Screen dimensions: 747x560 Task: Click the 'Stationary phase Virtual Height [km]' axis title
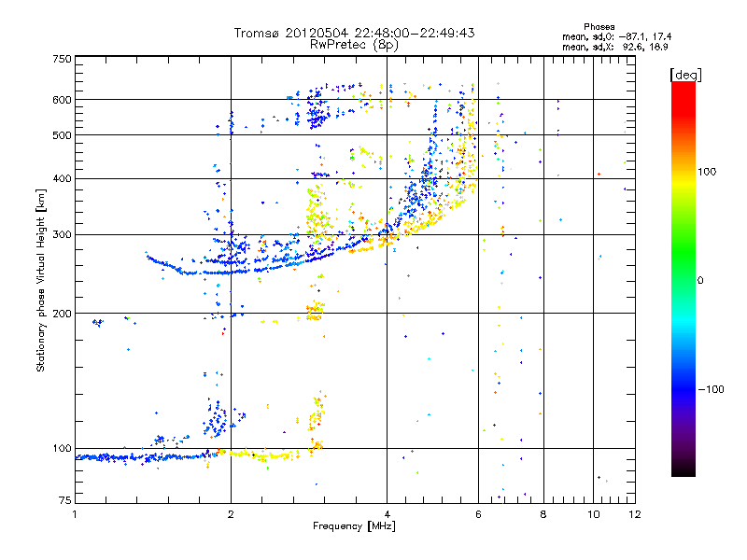pos(41,280)
